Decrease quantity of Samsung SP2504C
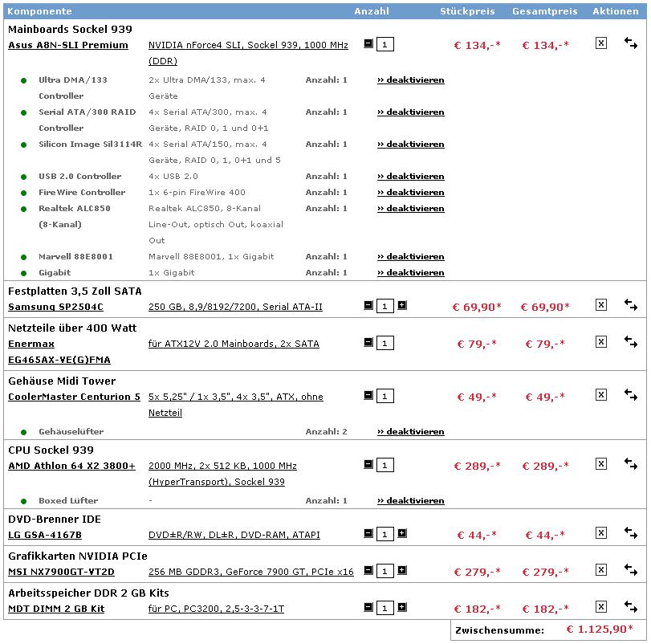 click(x=368, y=305)
